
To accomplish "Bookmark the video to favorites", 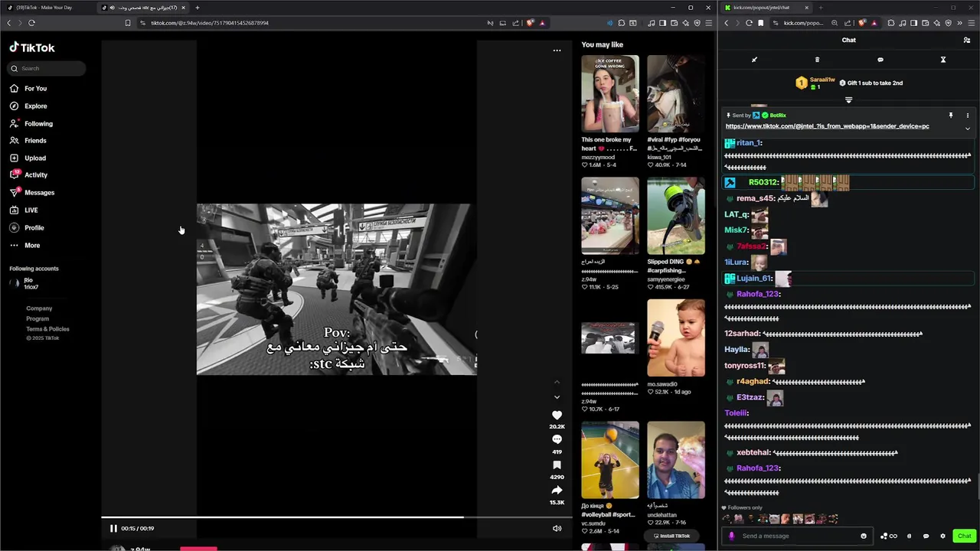I will (557, 465).
